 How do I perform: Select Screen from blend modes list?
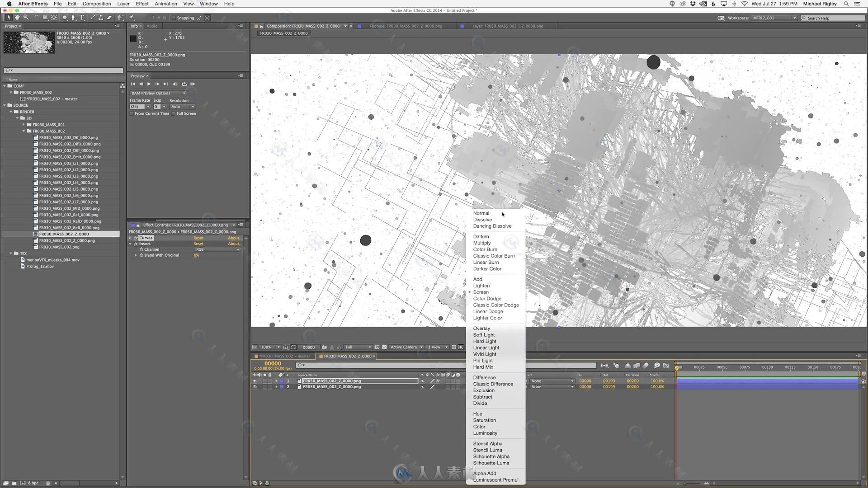[481, 292]
